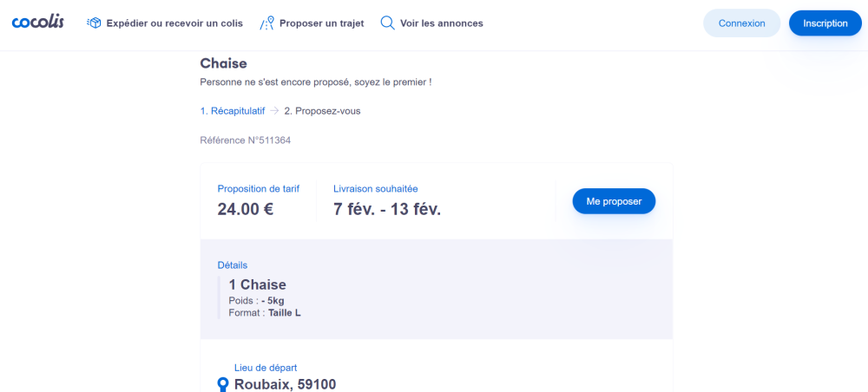868x392 pixels.
Task: Click the route pin icon
Action: (266, 23)
